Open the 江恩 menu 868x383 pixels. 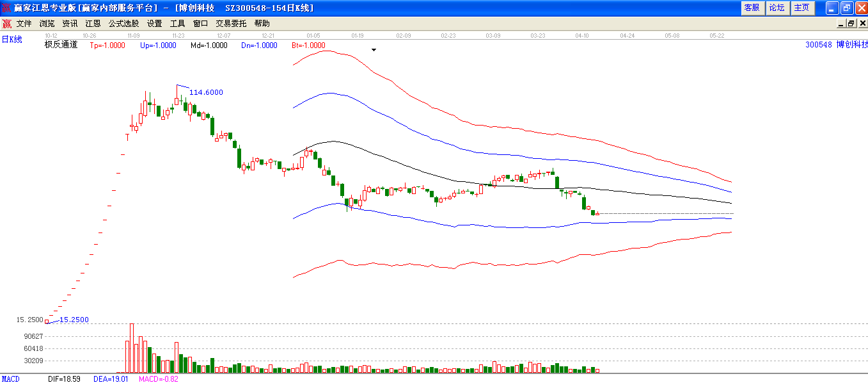pyautogui.click(x=93, y=24)
